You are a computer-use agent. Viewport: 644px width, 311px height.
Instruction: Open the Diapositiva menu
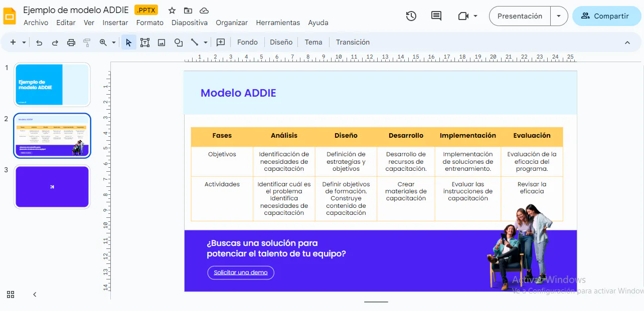(x=190, y=23)
